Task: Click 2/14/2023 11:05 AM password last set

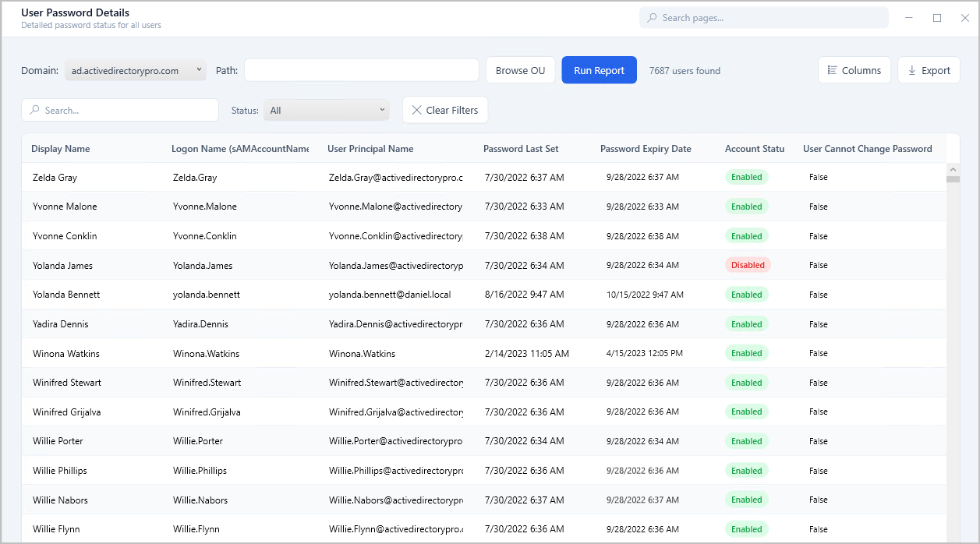Action: pos(527,354)
